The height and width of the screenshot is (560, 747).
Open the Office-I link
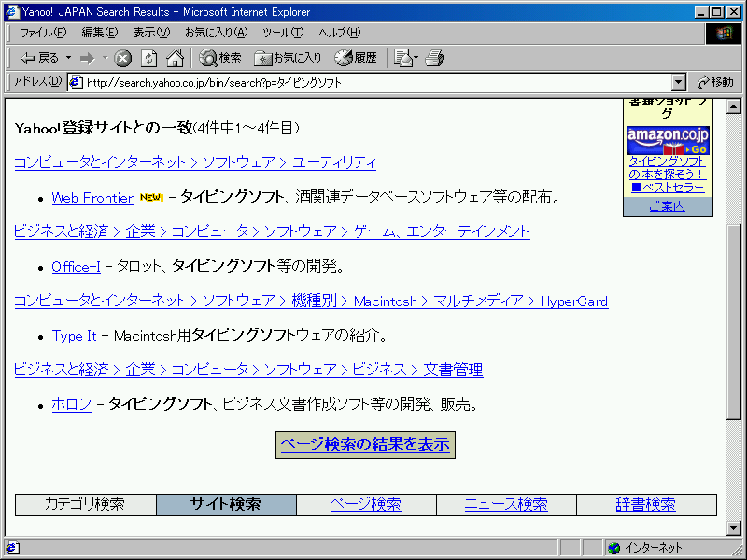[x=77, y=267]
